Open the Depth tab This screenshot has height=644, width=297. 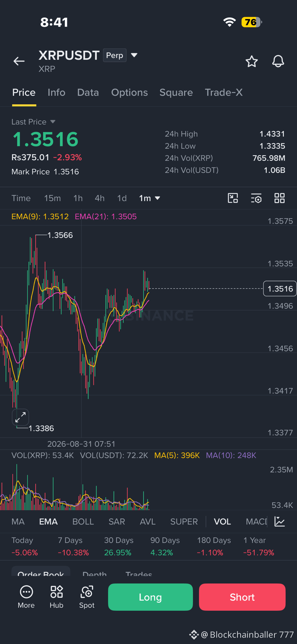[x=94, y=573]
